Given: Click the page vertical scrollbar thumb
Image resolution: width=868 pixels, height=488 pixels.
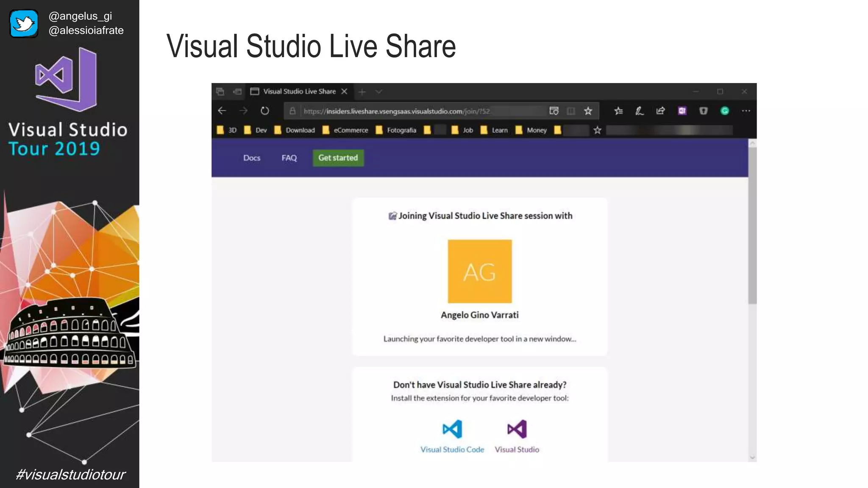Looking at the screenshot, I should coord(752,226).
